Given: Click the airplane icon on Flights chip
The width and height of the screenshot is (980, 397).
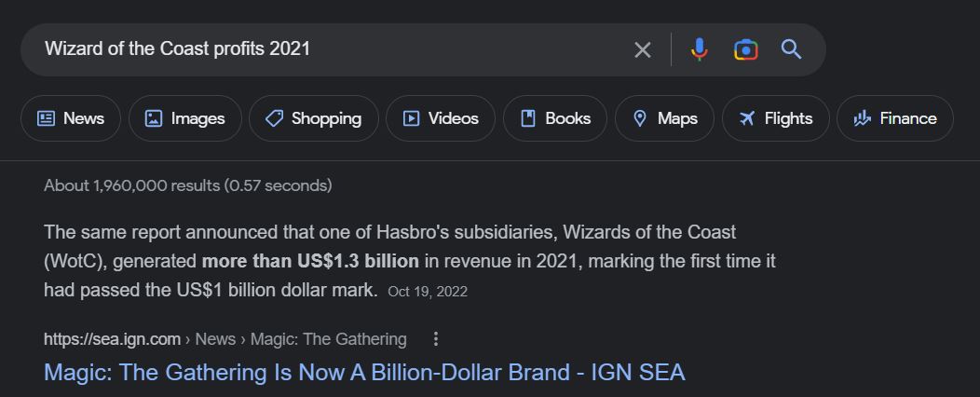Looking at the screenshot, I should point(747,118).
